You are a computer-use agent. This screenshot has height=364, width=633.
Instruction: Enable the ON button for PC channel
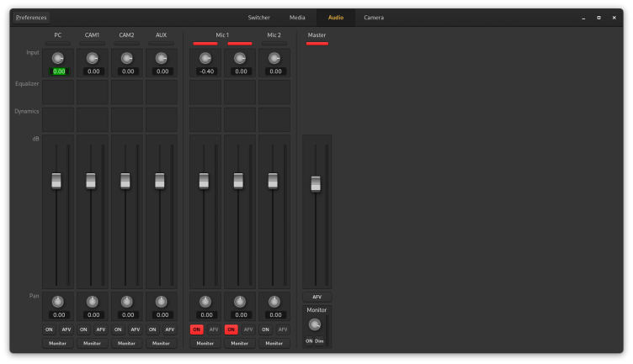49,330
